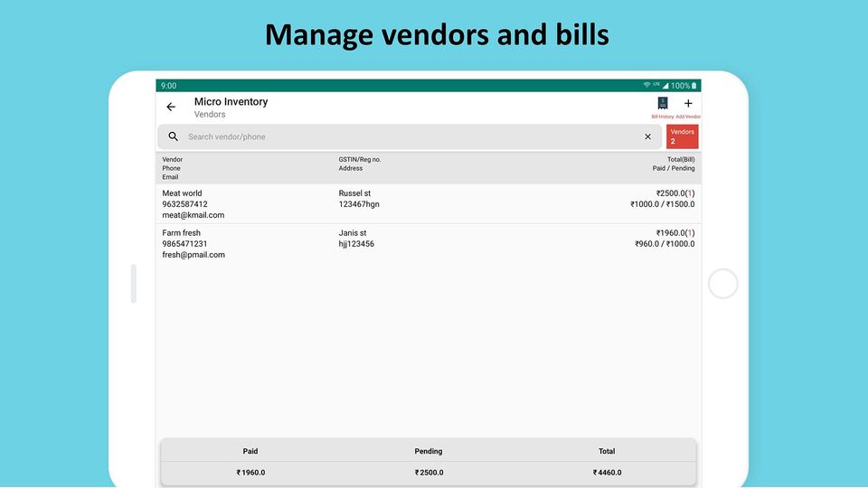
Task: Click email fresh@pmail.com
Action: tap(193, 255)
